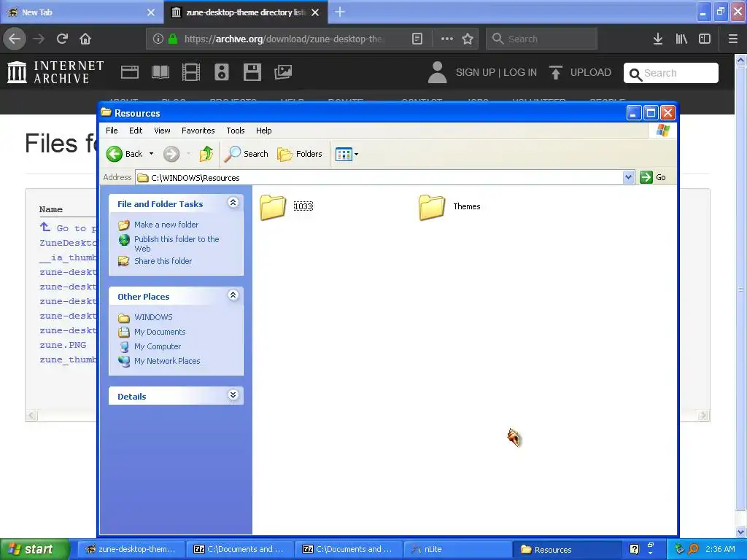The height and width of the screenshot is (560, 747).
Task: Select the 1033 folder
Action: pos(286,206)
